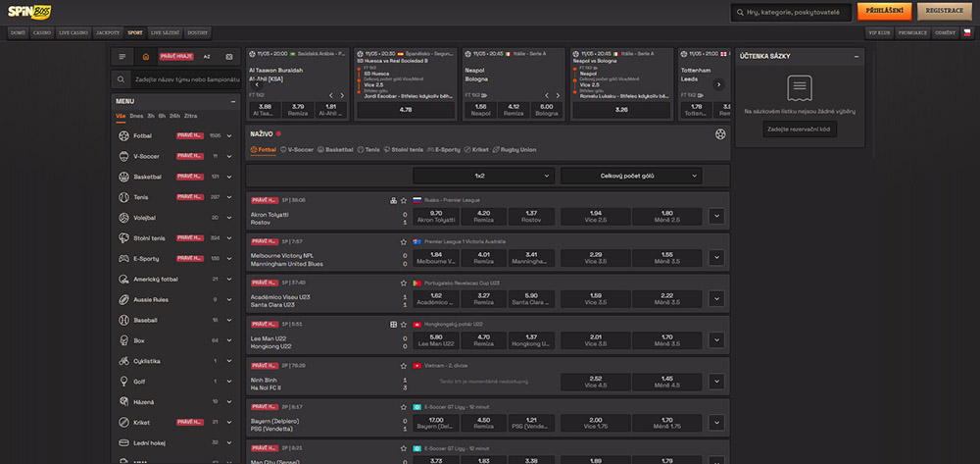The image size is (980, 464).
Task: Click the Golf icon in the sidebar
Action: click(123, 382)
